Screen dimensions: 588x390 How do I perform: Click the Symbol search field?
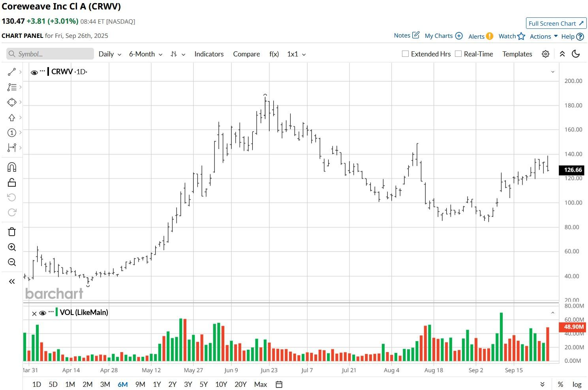point(50,54)
